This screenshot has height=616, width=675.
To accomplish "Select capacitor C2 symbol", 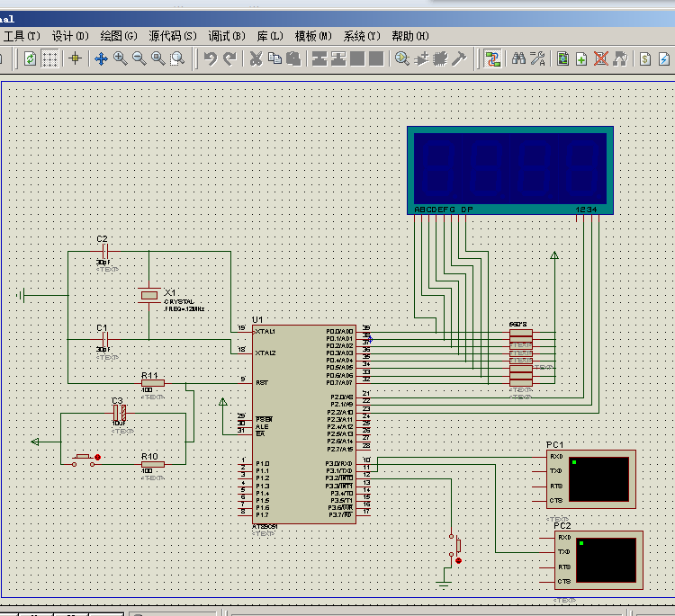I will tap(104, 251).
